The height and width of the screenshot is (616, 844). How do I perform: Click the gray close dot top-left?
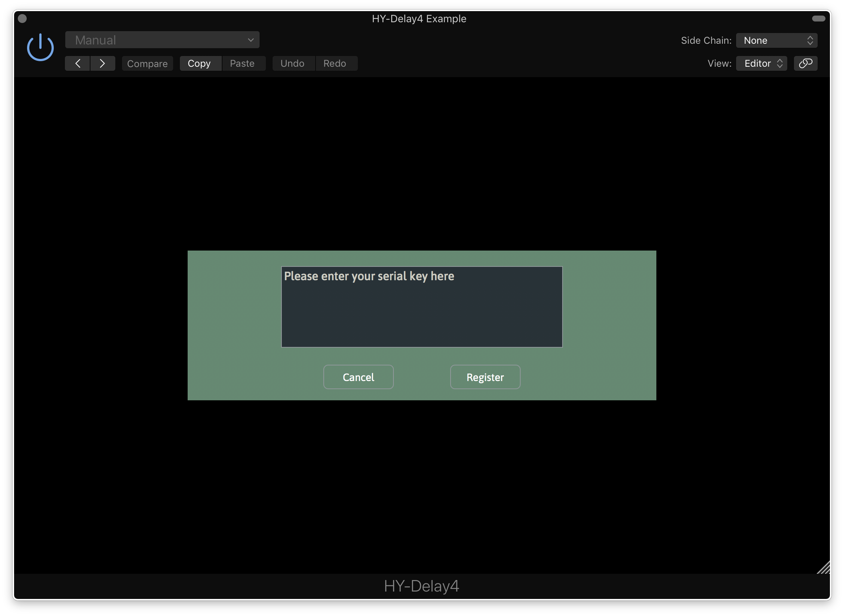click(22, 19)
